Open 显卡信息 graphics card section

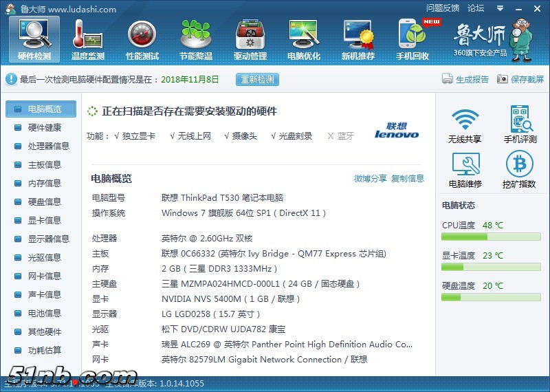[44, 220]
